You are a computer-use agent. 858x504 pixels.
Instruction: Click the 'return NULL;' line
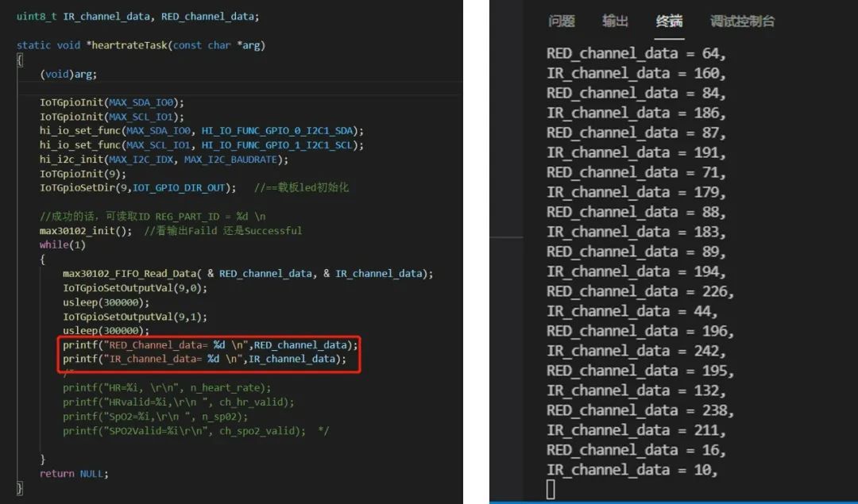tap(74, 473)
